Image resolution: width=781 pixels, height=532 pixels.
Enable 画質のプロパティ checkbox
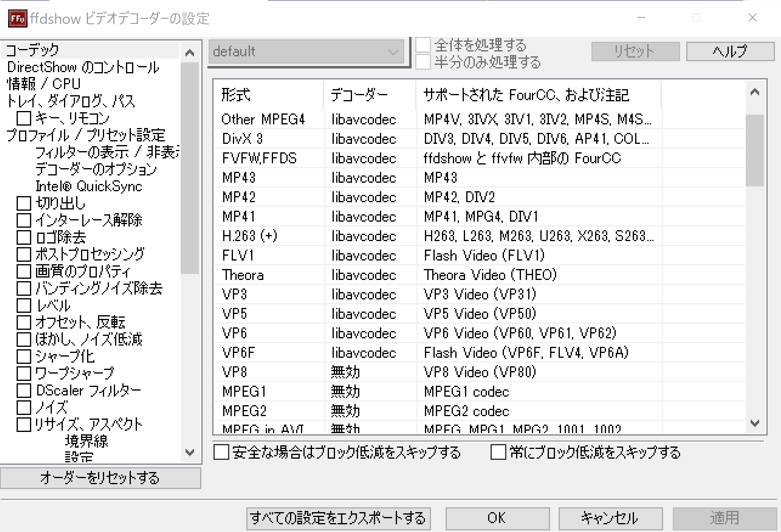[24, 271]
